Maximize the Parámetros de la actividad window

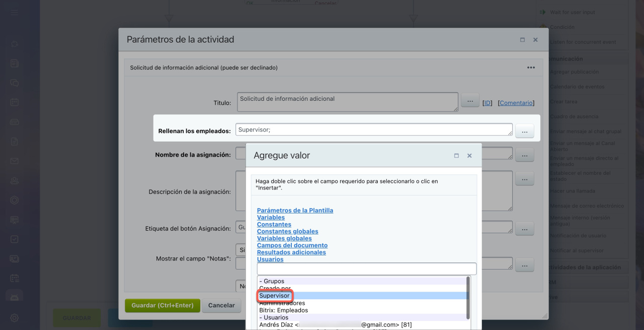(x=522, y=40)
